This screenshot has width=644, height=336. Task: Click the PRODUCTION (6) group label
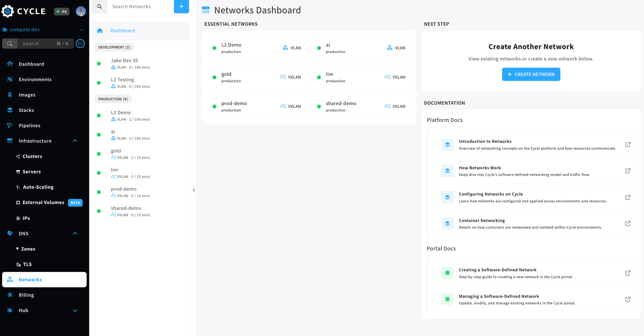pyautogui.click(x=113, y=99)
